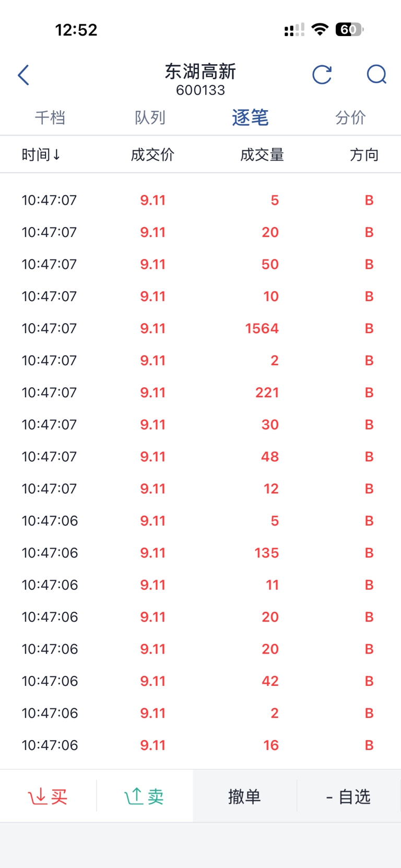
Task: Tap the green sell arrow icon
Action: [x=134, y=796]
